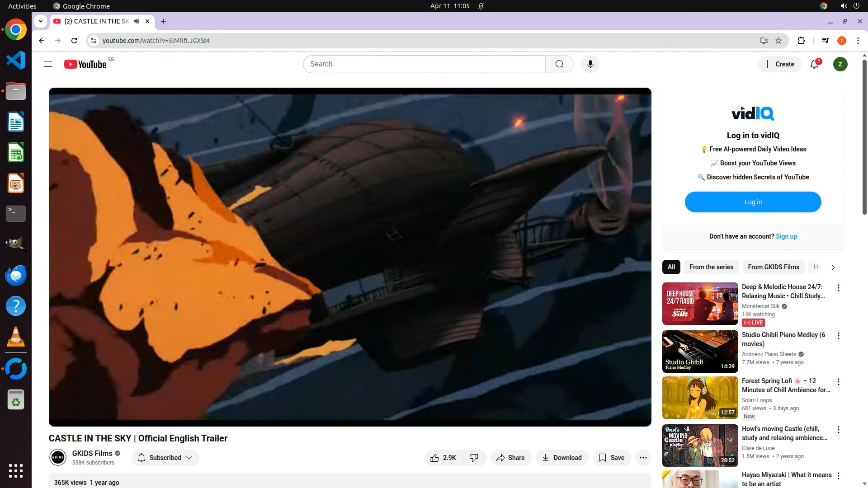Open more actions ellipsis below video
The width and height of the screenshot is (868, 488).
tap(643, 458)
